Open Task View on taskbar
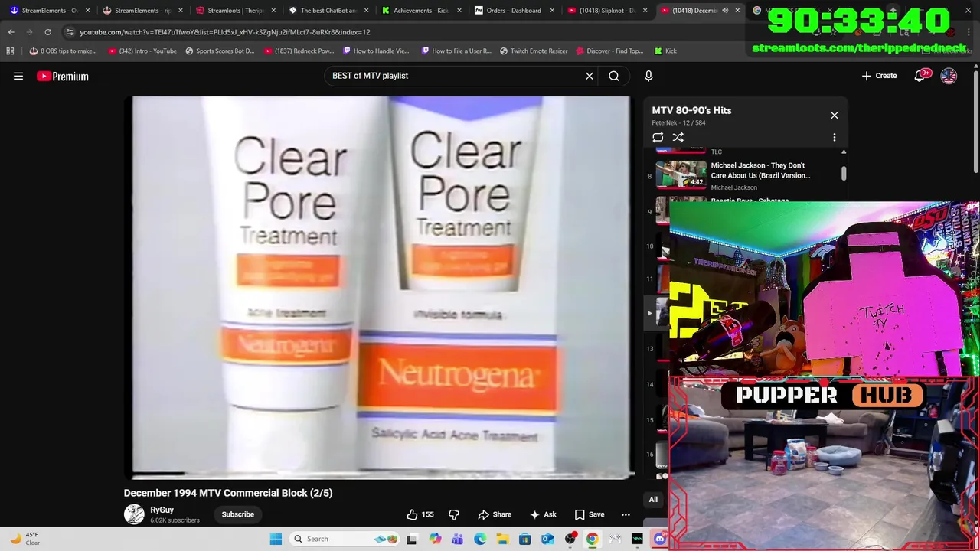Viewport: 980px width, 551px height. pyautogui.click(x=412, y=539)
